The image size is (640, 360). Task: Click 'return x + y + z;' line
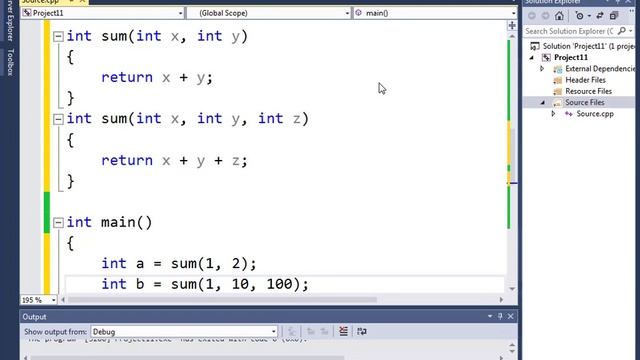point(174,161)
